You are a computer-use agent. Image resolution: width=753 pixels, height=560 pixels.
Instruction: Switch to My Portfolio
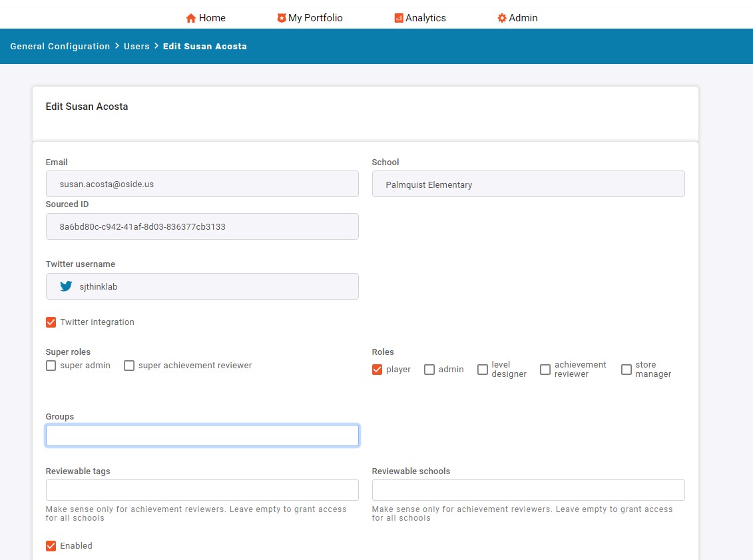point(310,18)
